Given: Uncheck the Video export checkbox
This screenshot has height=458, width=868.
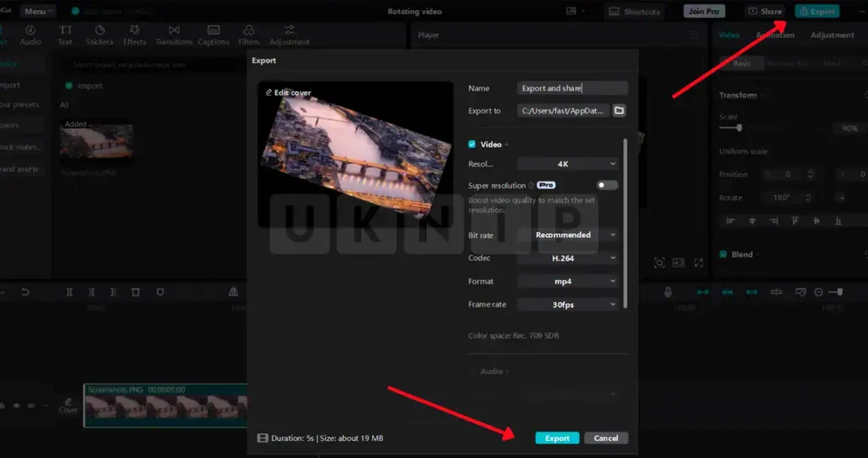Looking at the screenshot, I should point(471,144).
